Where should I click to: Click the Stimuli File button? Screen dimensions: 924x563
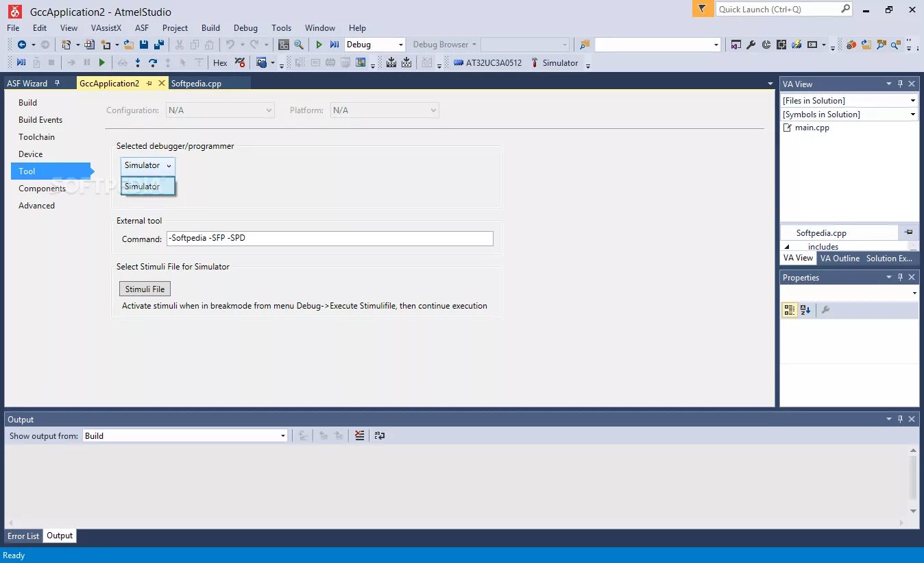[x=145, y=289]
